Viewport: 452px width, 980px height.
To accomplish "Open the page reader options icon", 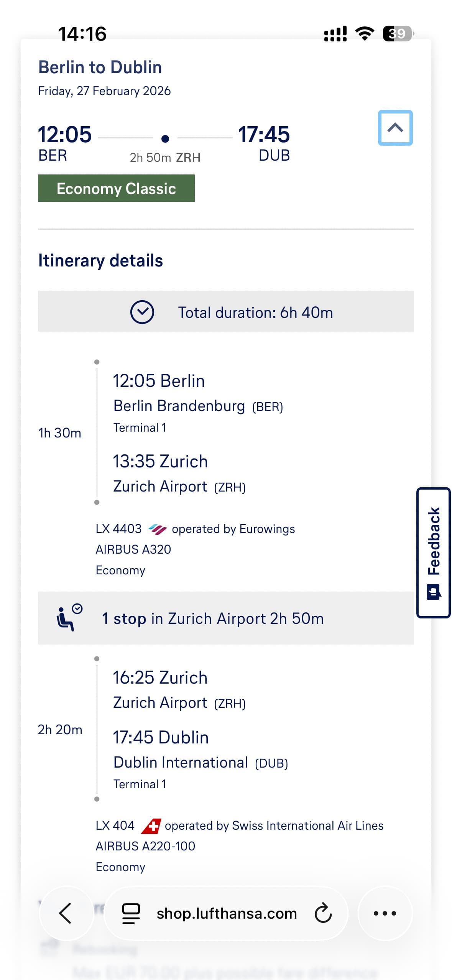I will click(131, 913).
